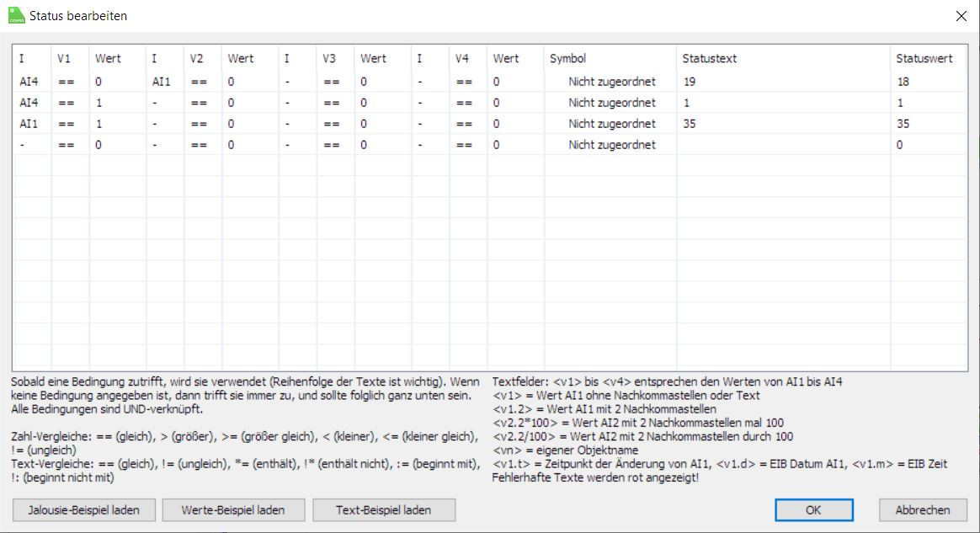This screenshot has width=980, height=533.
Task: Click Statustext cell showing 35
Action: point(783,124)
